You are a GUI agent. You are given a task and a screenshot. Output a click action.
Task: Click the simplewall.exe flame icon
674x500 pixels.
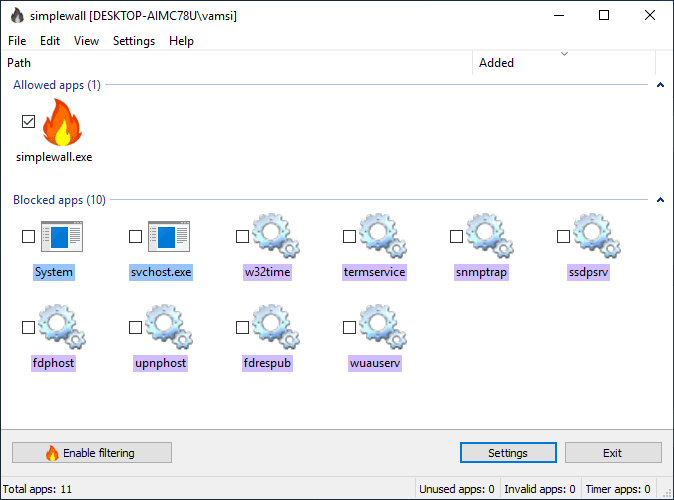coord(62,123)
